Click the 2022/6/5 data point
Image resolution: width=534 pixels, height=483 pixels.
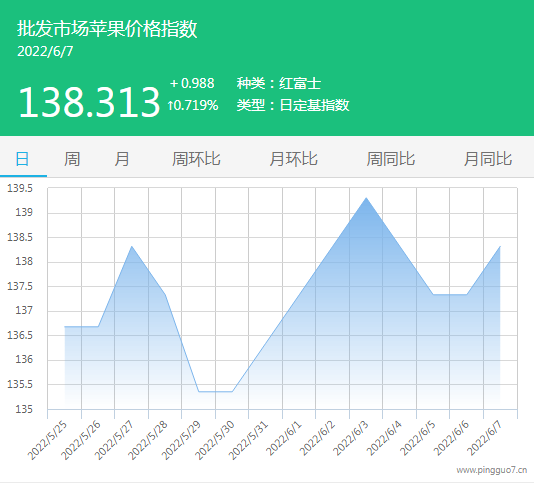(x=433, y=295)
